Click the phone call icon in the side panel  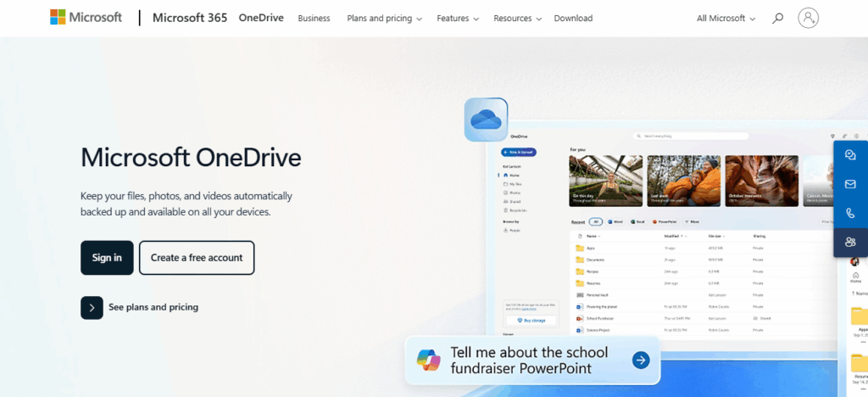(x=851, y=213)
